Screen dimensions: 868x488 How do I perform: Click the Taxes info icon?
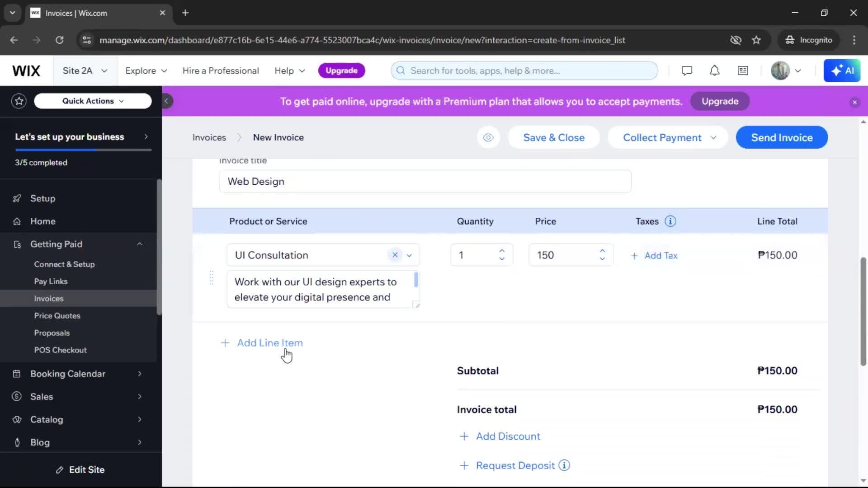tap(670, 221)
